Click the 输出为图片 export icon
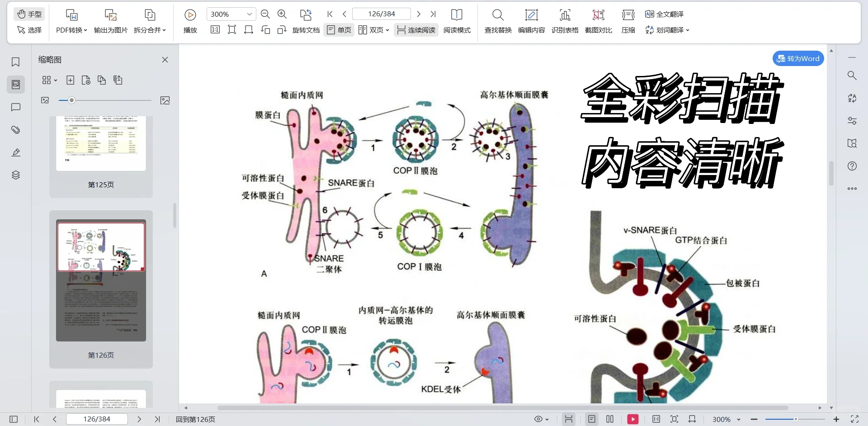The height and width of the screenshot is (426, 868). click(x=111, y=15)
